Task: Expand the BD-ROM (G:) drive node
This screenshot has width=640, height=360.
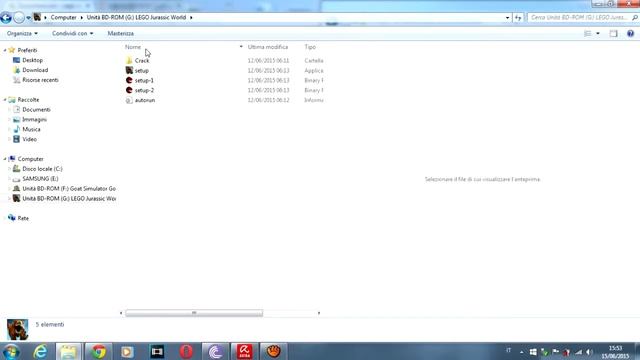Action: (9, 198)
